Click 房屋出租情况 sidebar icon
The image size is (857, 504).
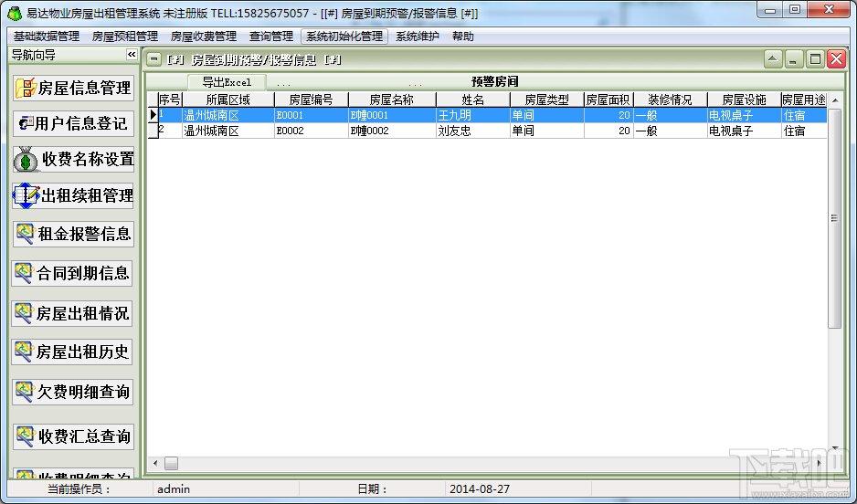[x=24, y=313]
